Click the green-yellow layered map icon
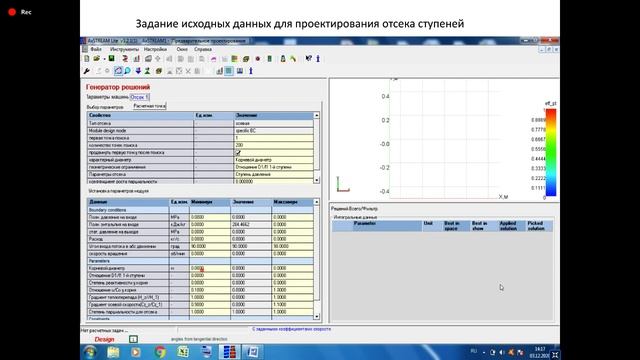 (235, 59)
